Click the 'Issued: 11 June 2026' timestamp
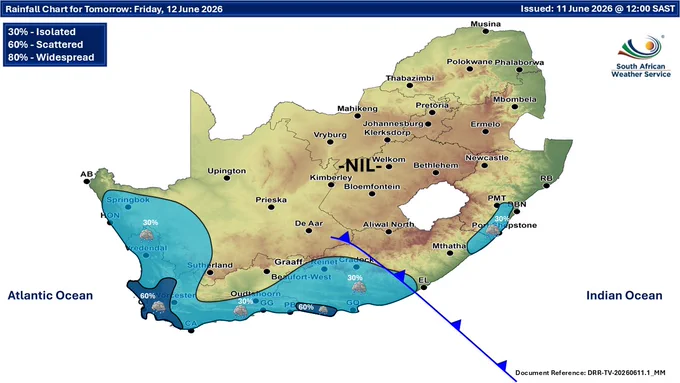680x383 pixels. [x=598, y=9]
